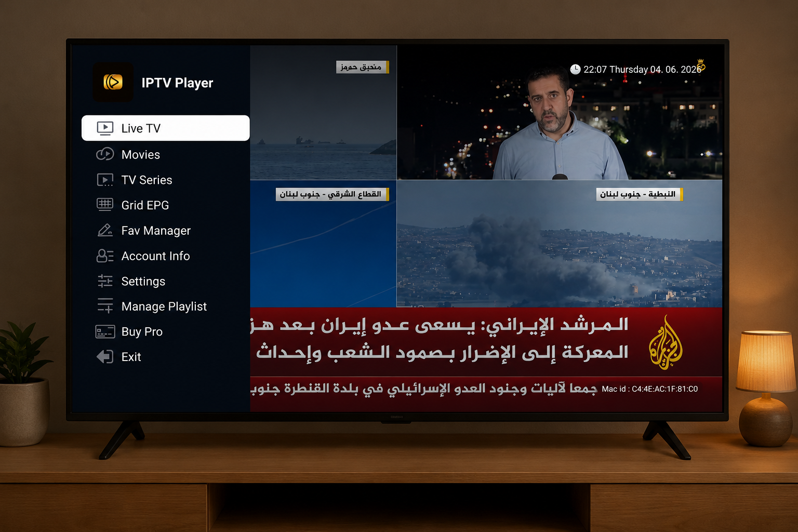Click the crown icon near the date
798x532 pixels.
point(701,64)
